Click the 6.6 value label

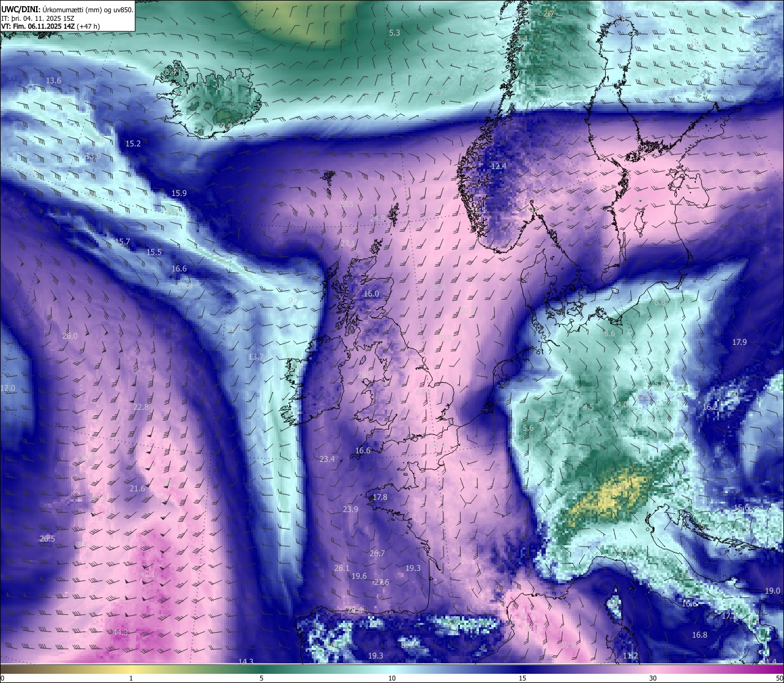coord(609,334)
